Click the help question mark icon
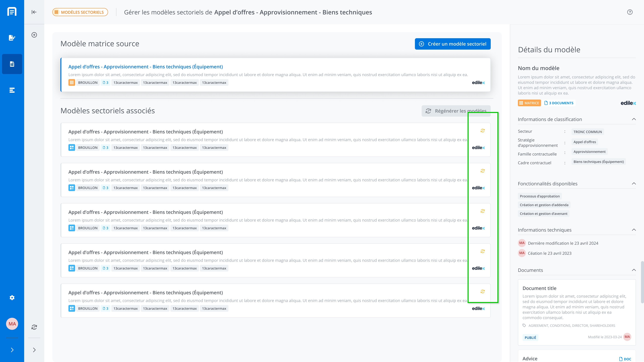The image size is (644, 362). coord(630,12)
